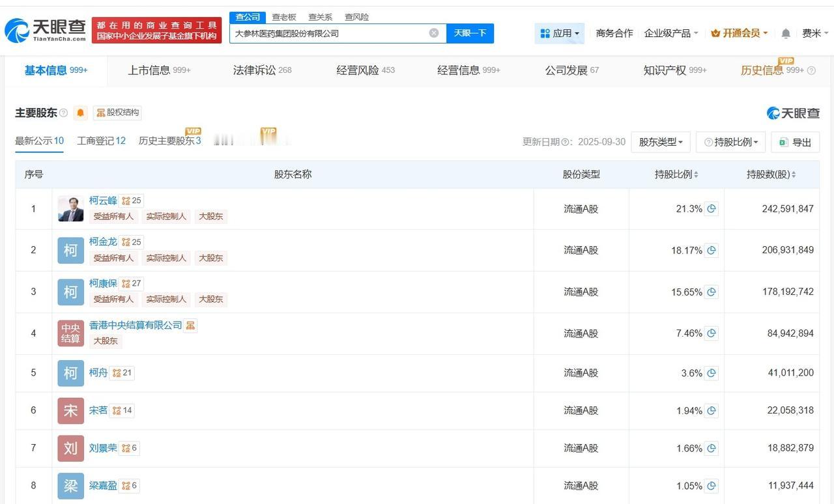
Task: Open shareholder 柯云峰's profile link
Action: tap(103, 201)
